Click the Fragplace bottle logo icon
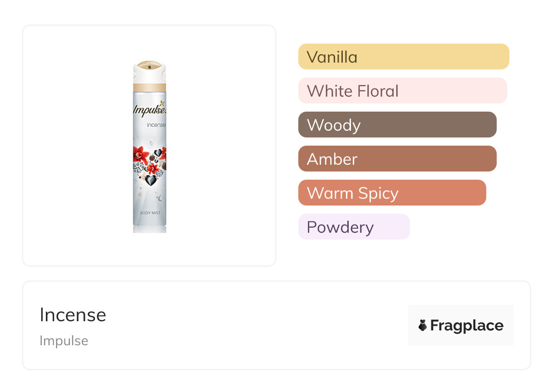 pos(423,325)
